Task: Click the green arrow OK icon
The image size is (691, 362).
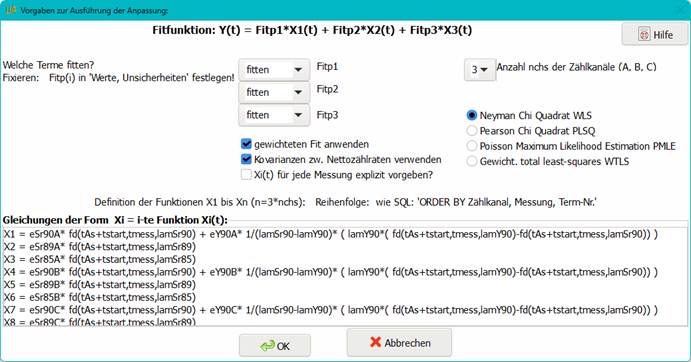Action: click(x=267, y=346)
